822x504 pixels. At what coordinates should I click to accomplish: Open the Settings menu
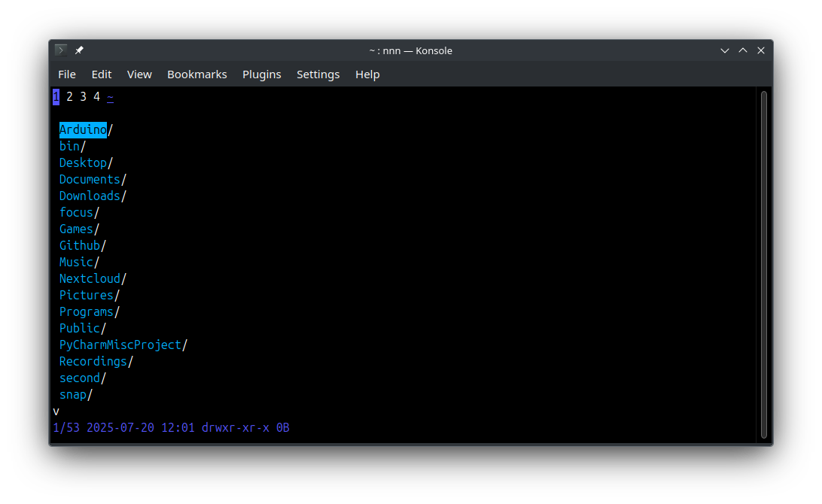pyautogui.click(x=318, y=74)
